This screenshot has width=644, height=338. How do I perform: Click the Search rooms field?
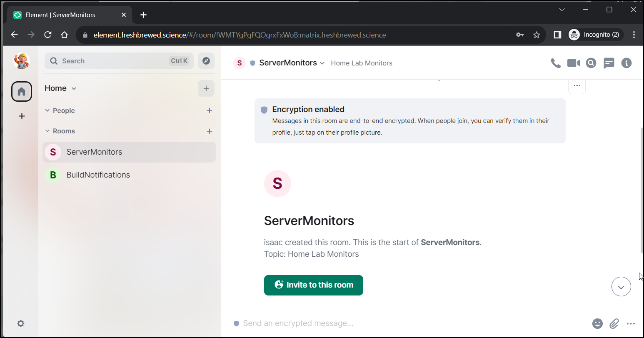(x=119, y=61)
